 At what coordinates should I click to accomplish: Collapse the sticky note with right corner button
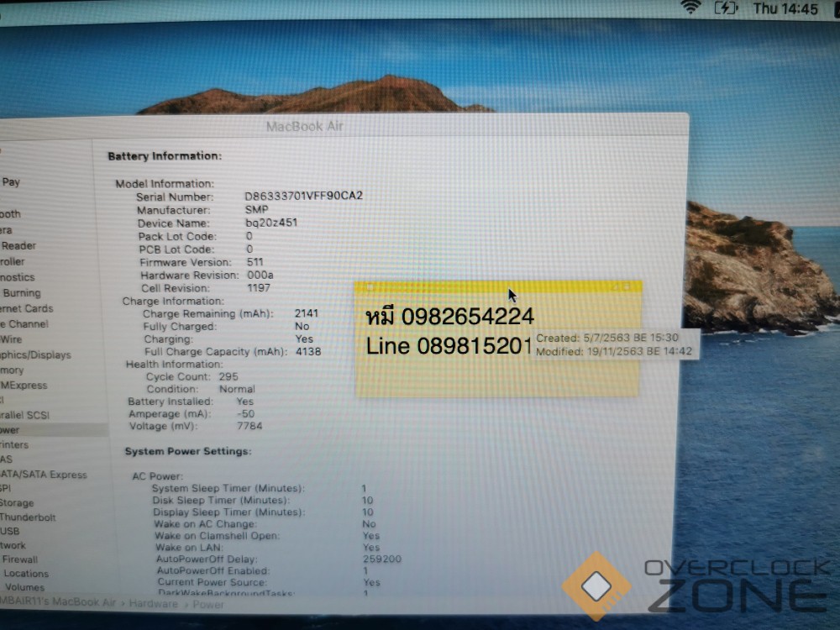[627, 287]
